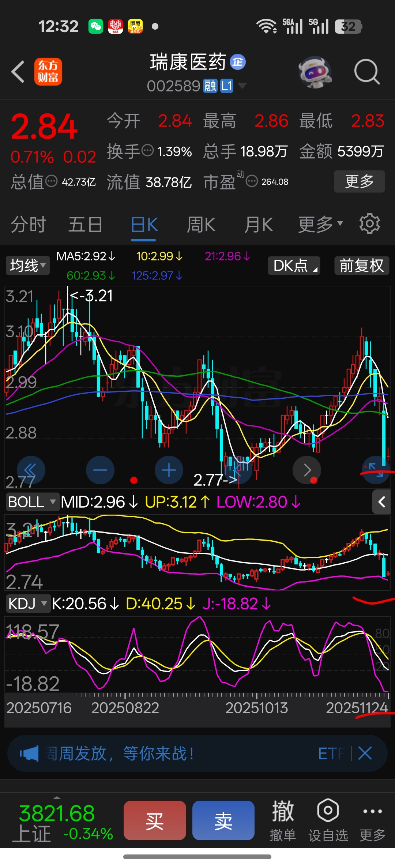Screen dimensions: 395x868
Task: Tap the K:20.56 KDJ value
Action: (86, 604)
